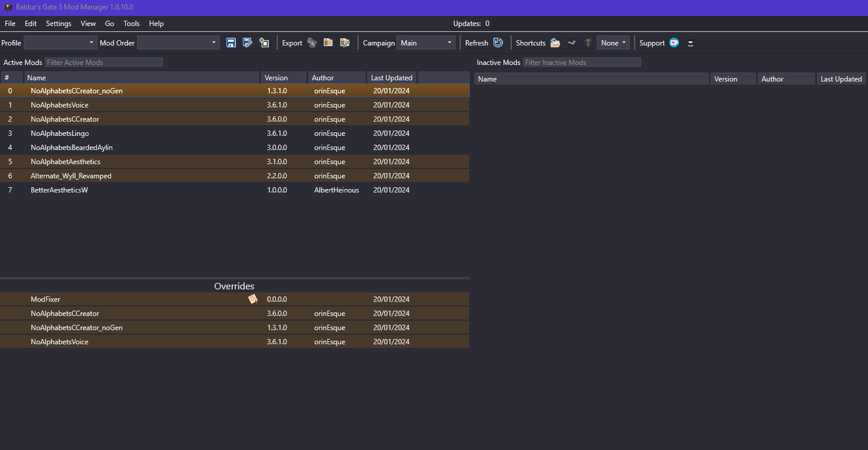This screenshot has width=868, height=450.
Task: Select the NoAlphabetAesthetics mod row
Action: [x=235, y=162]
